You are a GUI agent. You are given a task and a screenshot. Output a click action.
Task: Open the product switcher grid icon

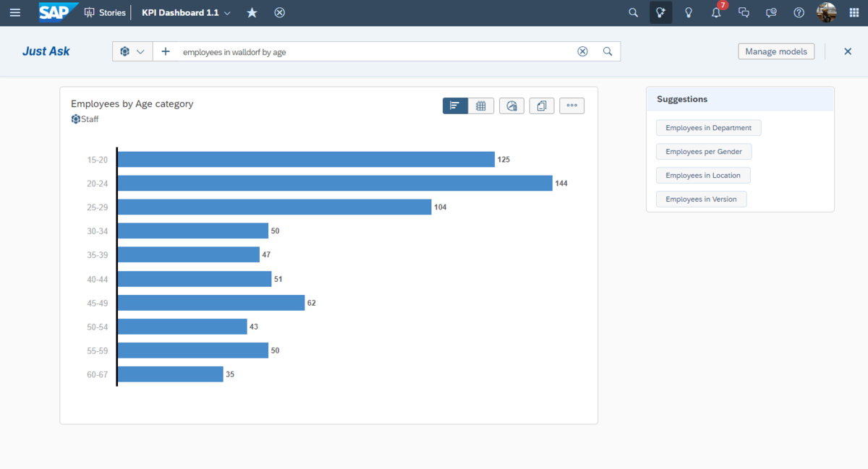click(853, 13)
